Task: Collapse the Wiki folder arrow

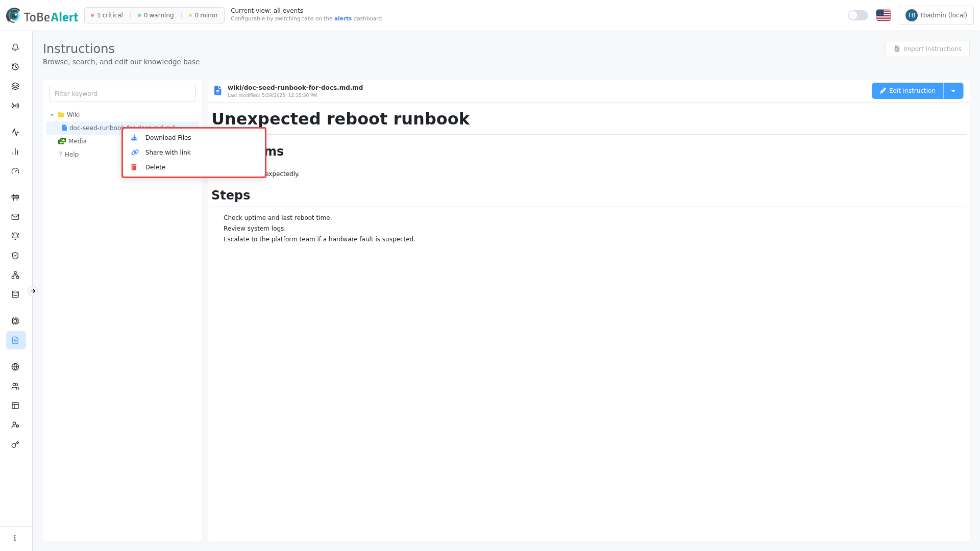Action: coord(52,115)
